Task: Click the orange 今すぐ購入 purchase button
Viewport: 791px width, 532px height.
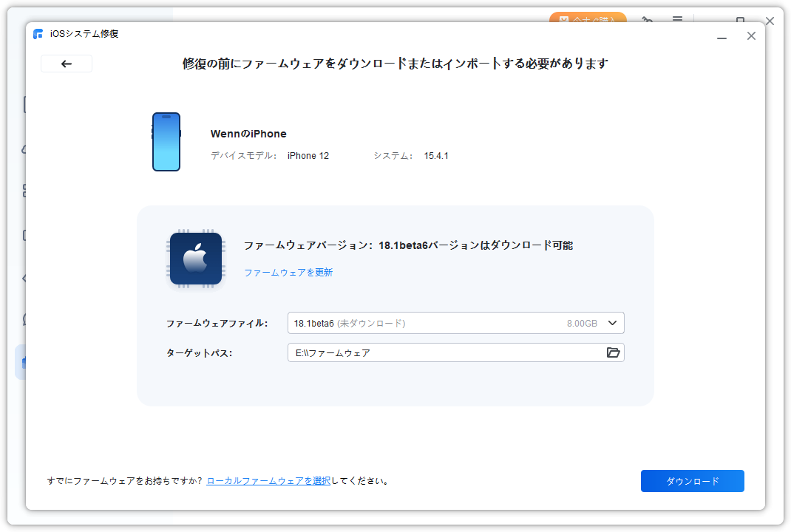Action: (x=588, y=18)
